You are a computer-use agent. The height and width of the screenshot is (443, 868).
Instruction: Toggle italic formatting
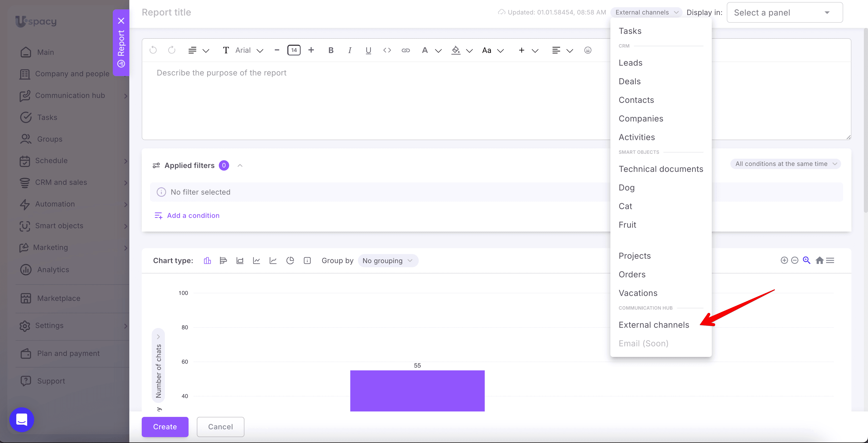click(350, 50)
